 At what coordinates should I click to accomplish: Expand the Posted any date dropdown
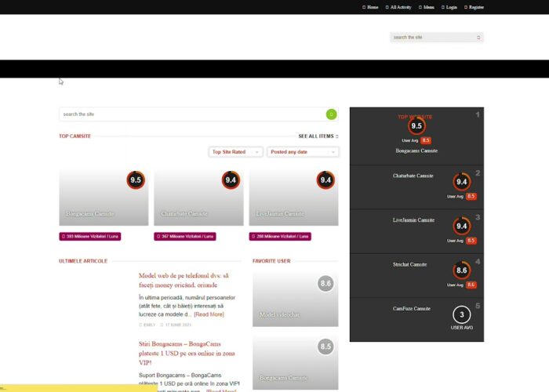coord(303,152)
